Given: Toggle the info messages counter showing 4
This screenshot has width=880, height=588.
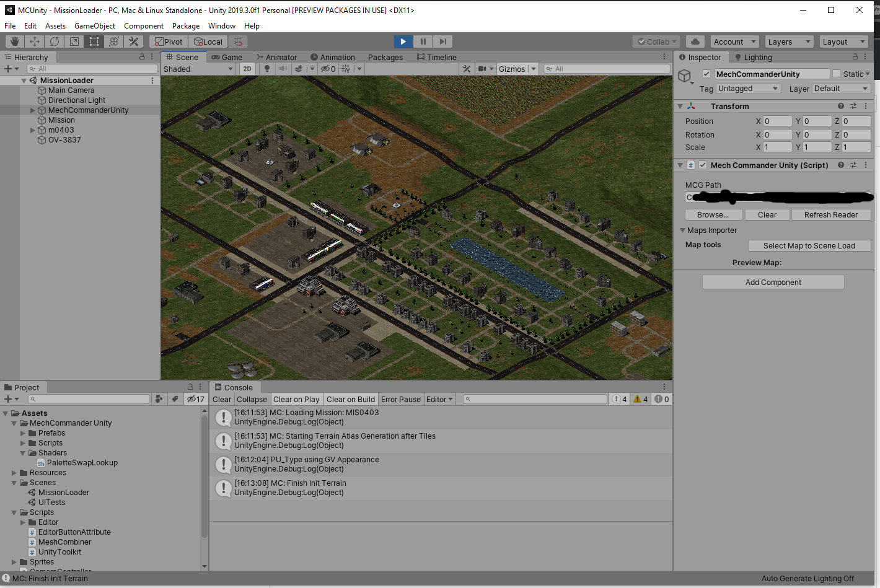Looking at the screenshot, I should [620, 399].
